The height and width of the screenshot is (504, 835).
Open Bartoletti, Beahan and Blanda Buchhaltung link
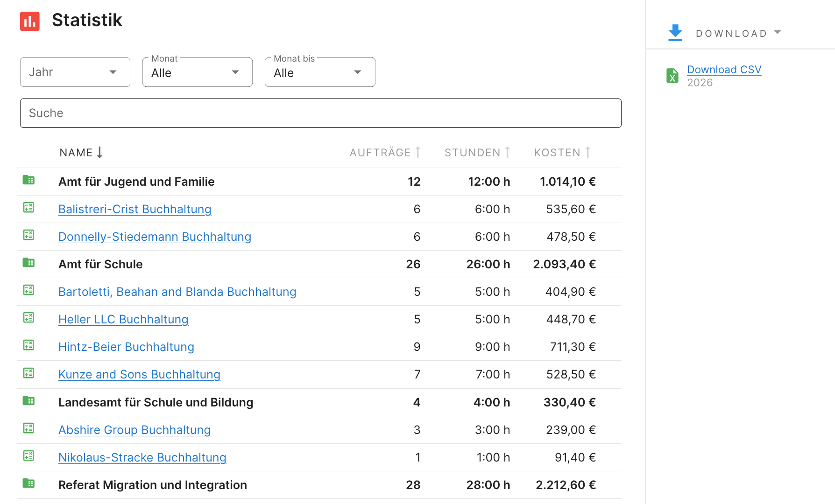pyautogui.click(x=177, y=292)
